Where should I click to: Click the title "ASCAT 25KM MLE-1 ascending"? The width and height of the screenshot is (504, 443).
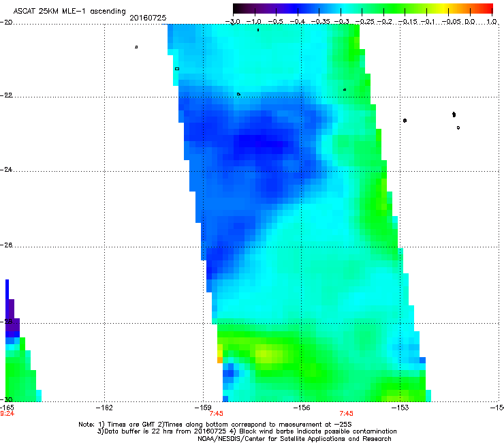[69, 12]
